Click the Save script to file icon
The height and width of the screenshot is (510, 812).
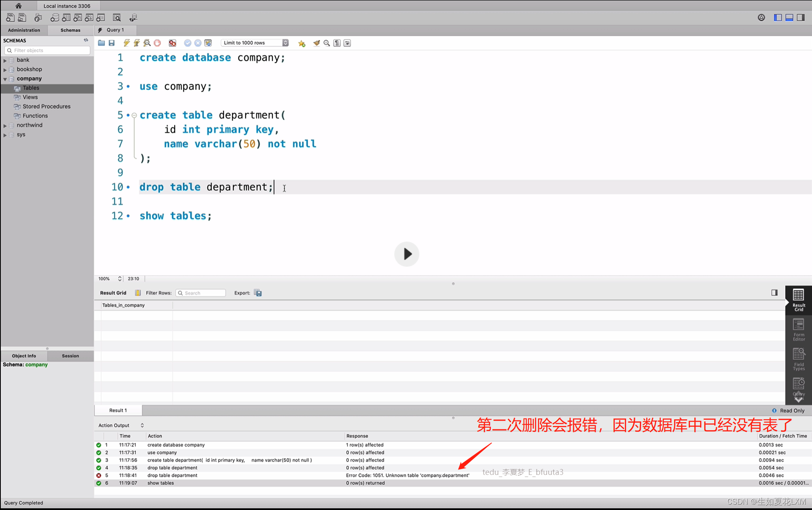pos(112,43)
